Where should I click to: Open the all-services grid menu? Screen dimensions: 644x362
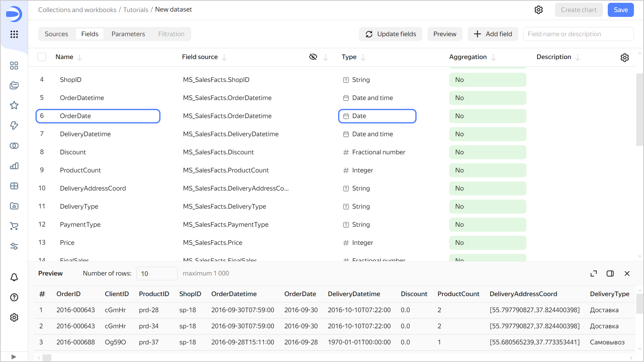tap(14, 34)
